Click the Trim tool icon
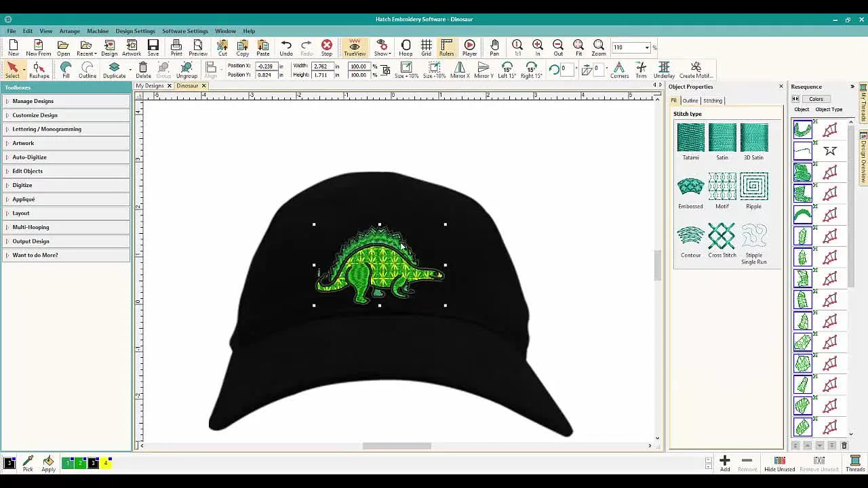This screenshot has width=868, height=488. pos(641,70)
